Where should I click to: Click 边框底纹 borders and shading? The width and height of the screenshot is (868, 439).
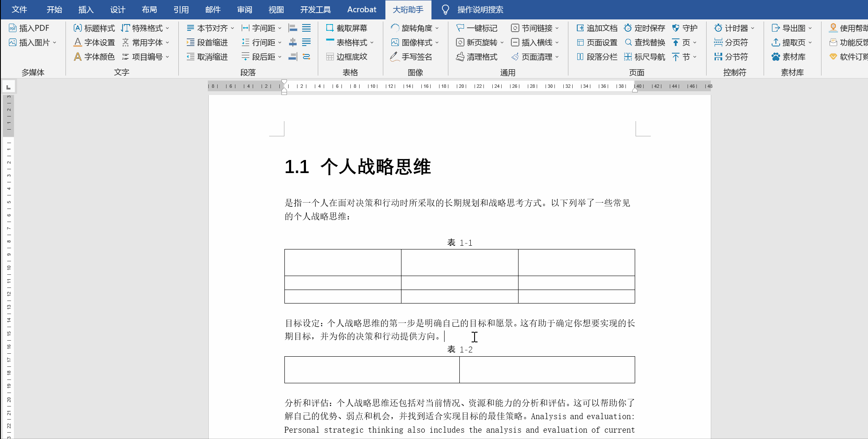coord(347,57)
